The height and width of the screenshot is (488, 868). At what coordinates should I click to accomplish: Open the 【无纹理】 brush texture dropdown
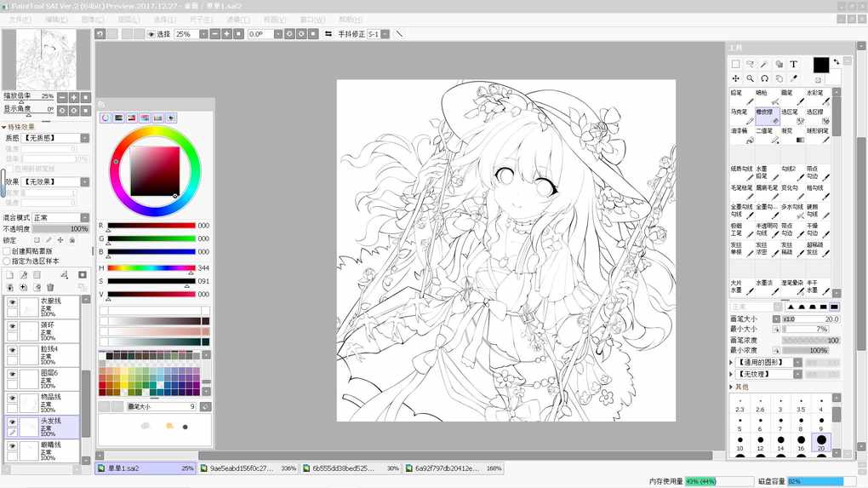click(x=797, y=374)
